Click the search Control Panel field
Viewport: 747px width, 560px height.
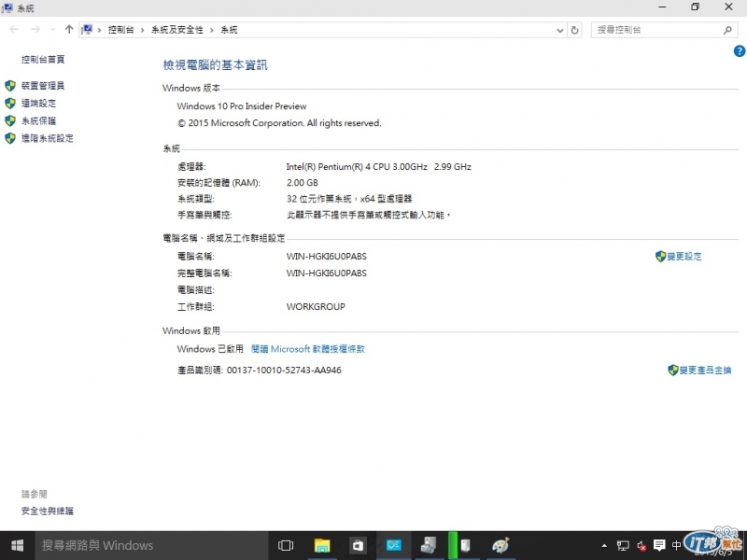point(664,30)
